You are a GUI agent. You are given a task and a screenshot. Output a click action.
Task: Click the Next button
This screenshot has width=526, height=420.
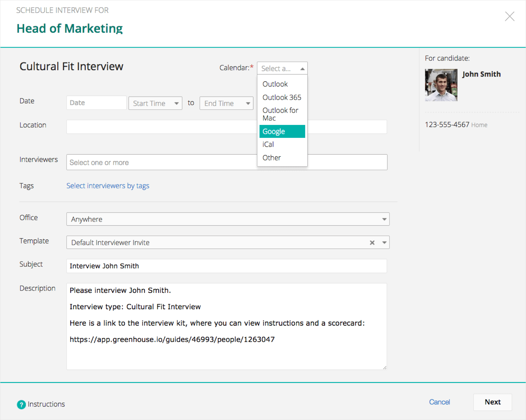(x=492, y=402)
